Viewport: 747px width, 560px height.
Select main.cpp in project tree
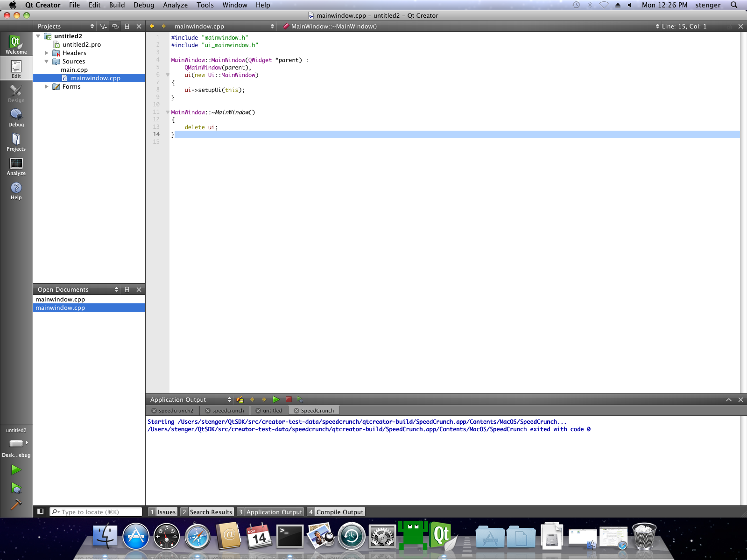74,70
